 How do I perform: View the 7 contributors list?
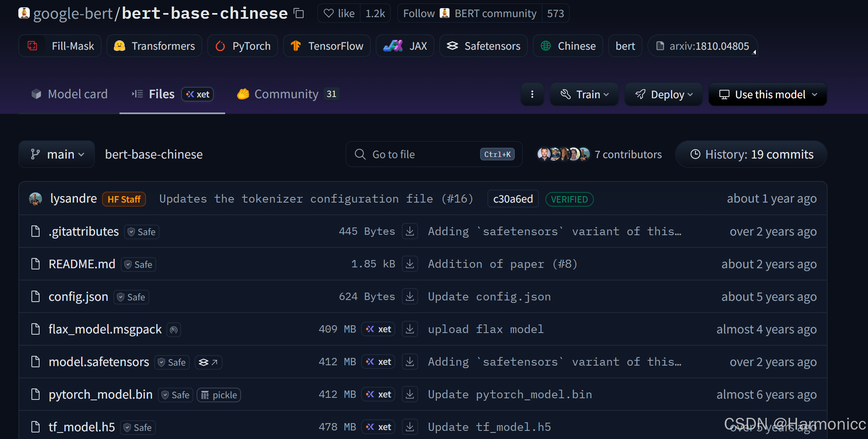point(600,154)
